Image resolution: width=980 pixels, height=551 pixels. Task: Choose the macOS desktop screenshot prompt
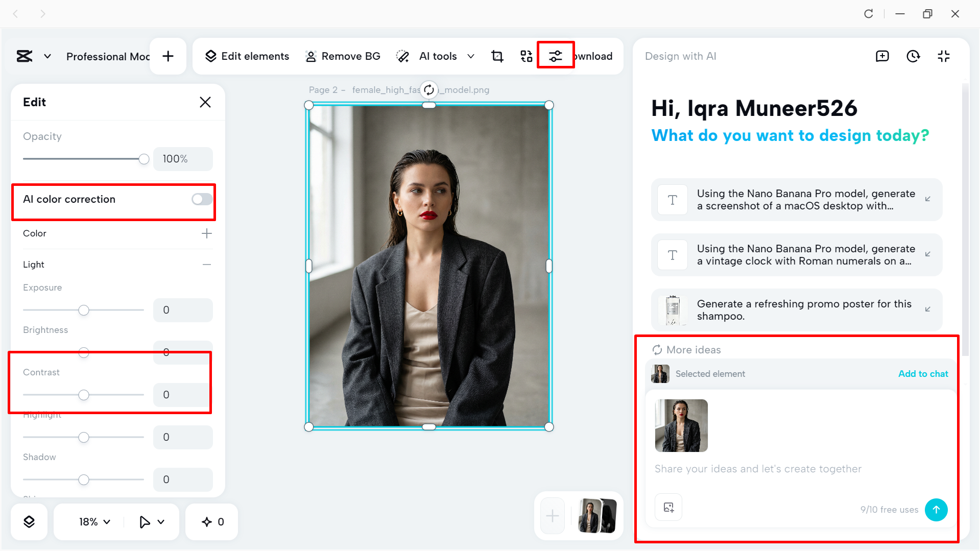pyautogui.click(x=796, y=200)
